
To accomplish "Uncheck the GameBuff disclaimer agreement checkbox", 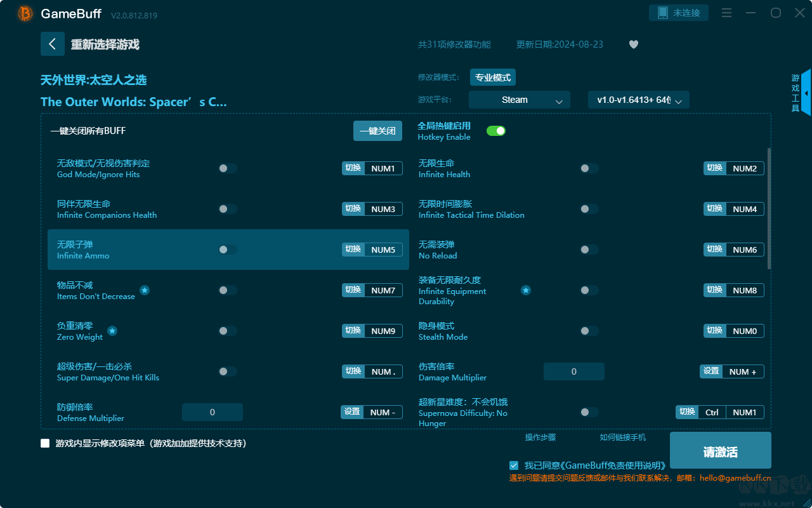I will coord(514,465).
